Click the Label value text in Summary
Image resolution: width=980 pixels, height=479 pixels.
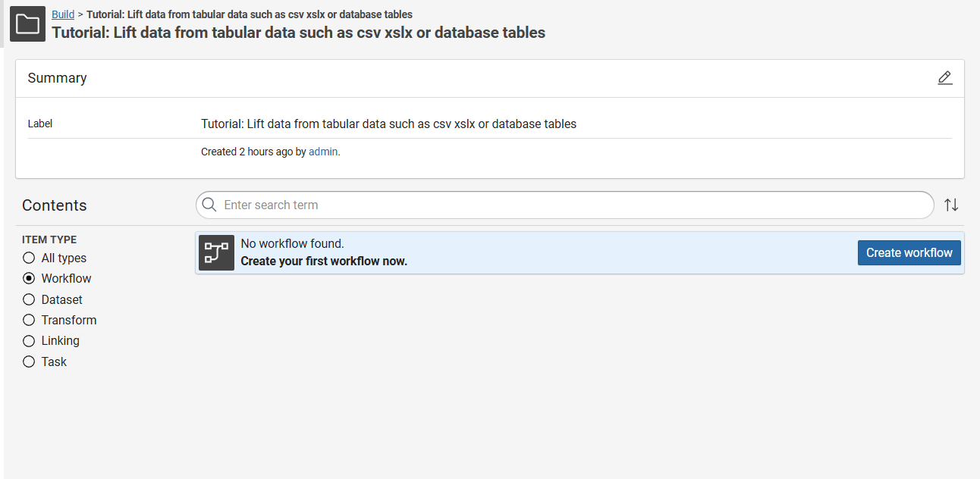tap(388, 124)
